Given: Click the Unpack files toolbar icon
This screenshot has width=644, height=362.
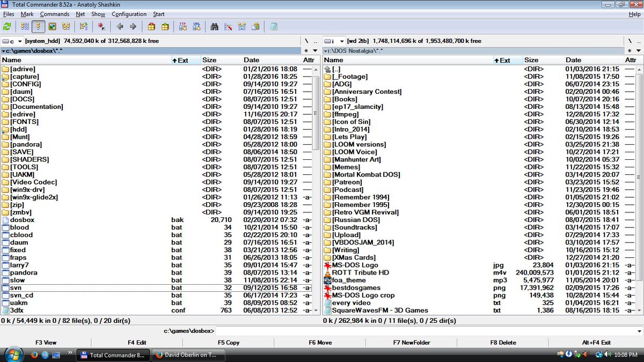Looking at the screenshot, I should (x=165, y=26).
